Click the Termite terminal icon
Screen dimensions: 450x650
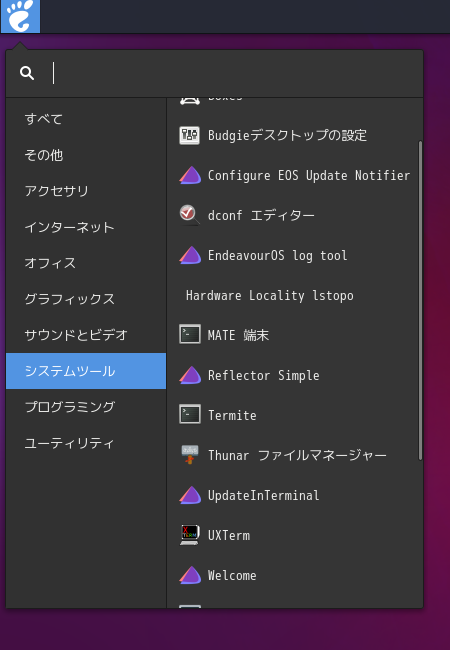(x=190, y=415)
